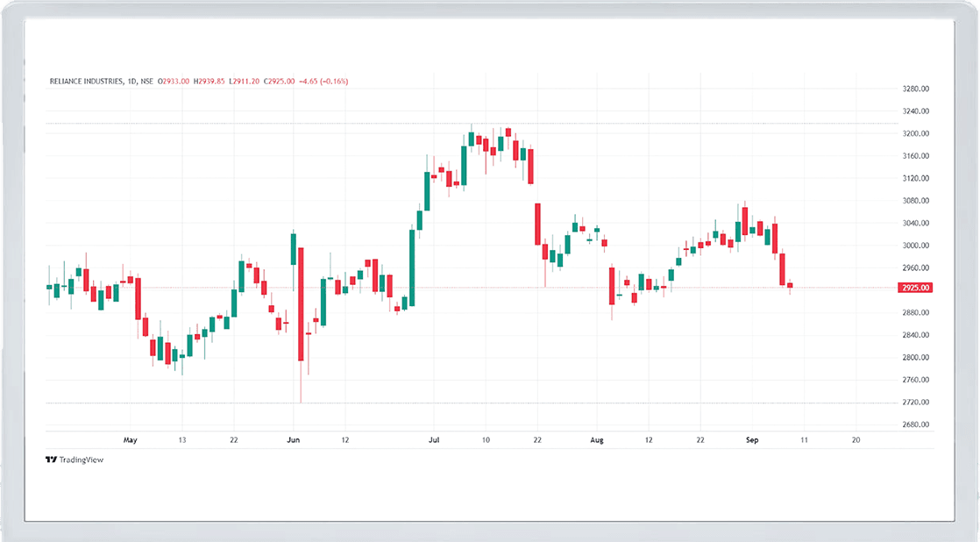
Task: Click the −4.65 (−0.16%) change value
Action: [324, 82]
